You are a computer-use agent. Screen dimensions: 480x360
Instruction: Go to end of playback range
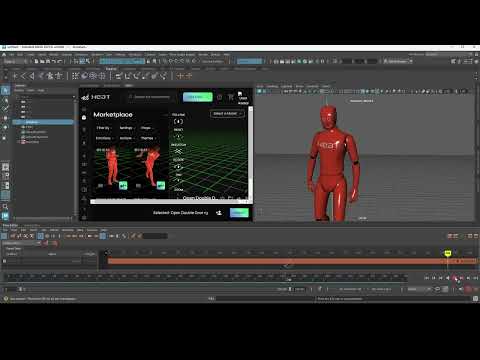click(476, 278)
